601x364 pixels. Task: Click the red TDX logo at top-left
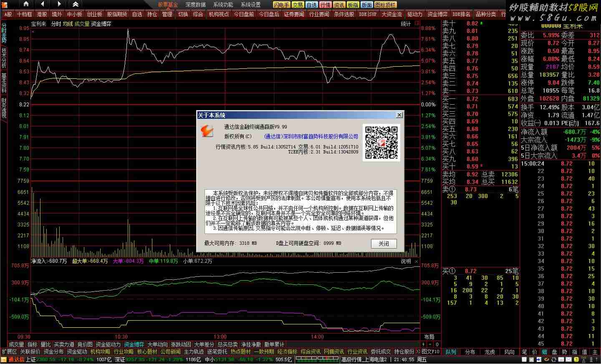point(4,4)
